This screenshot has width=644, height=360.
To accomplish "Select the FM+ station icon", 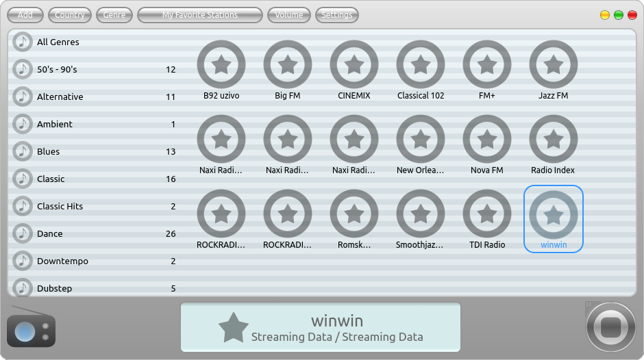I will point(487,64).
